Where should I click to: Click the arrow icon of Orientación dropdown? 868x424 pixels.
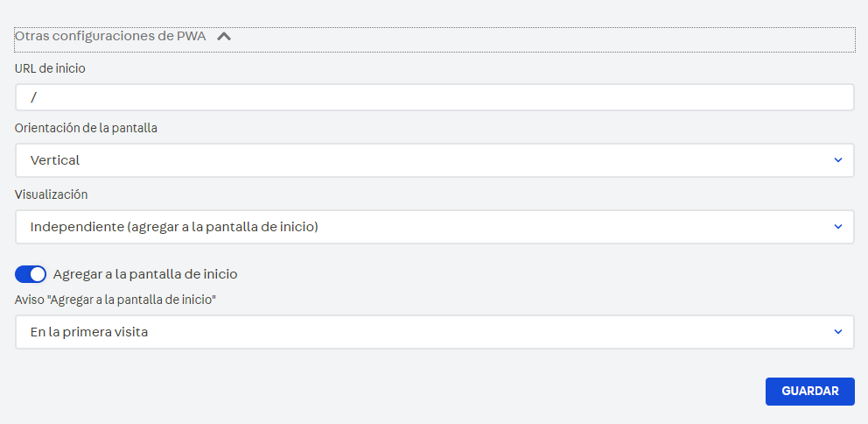point(837,160)
